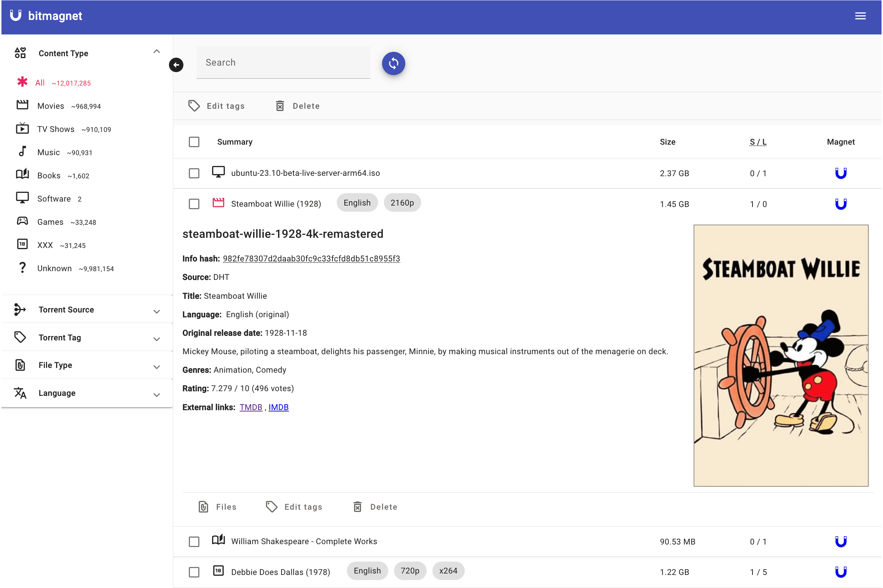Click the top toolbar Delete trash icon
883x588 pixels.
click(280, 106)
